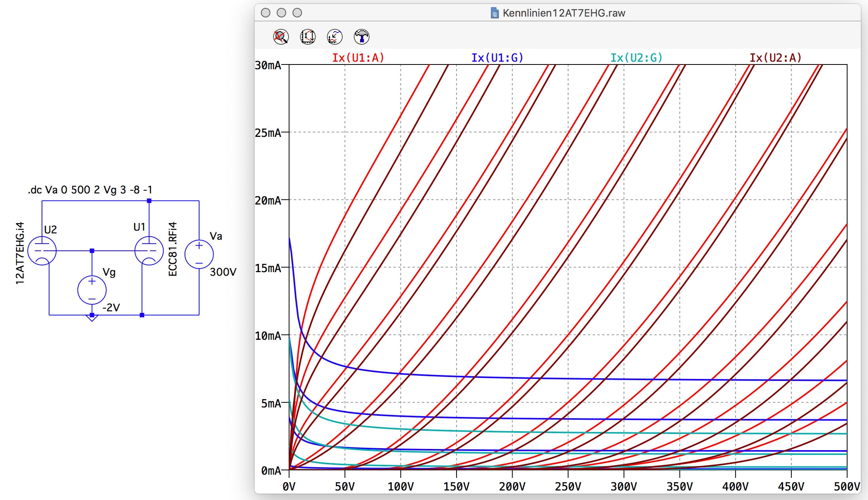
Task: Click the U1 reference designator label
Action: (x=140, y=227)
